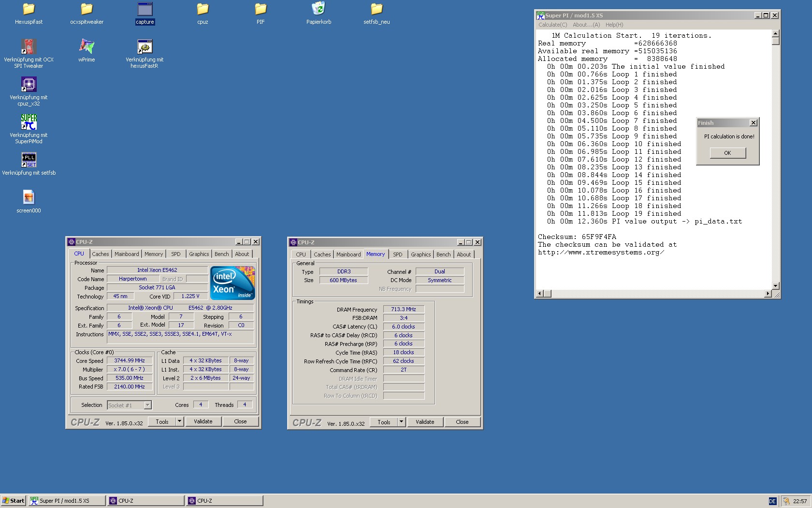This screenshot has height=508, width=812.
Task: Switch to SPD tab in left CPU-Z
Action: [176, 254]
